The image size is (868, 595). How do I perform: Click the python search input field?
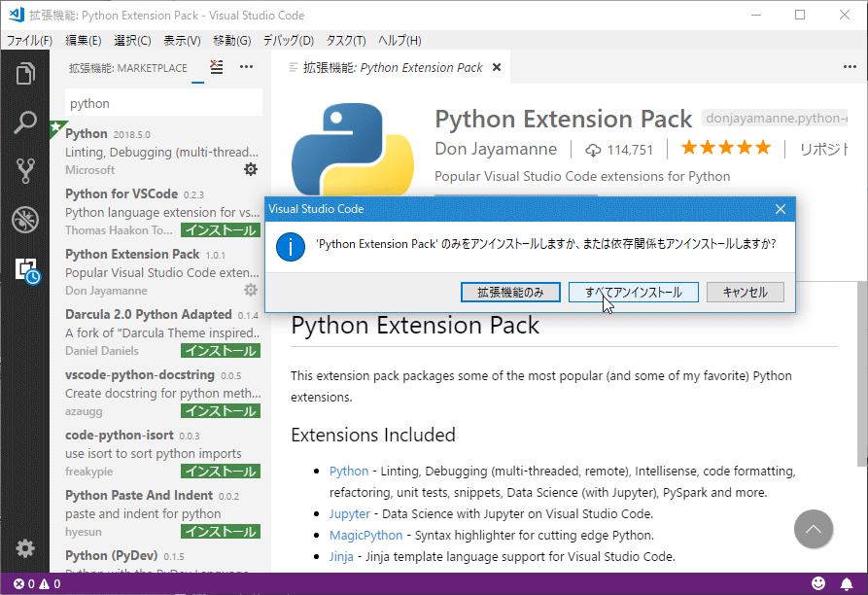pos(163,102)
